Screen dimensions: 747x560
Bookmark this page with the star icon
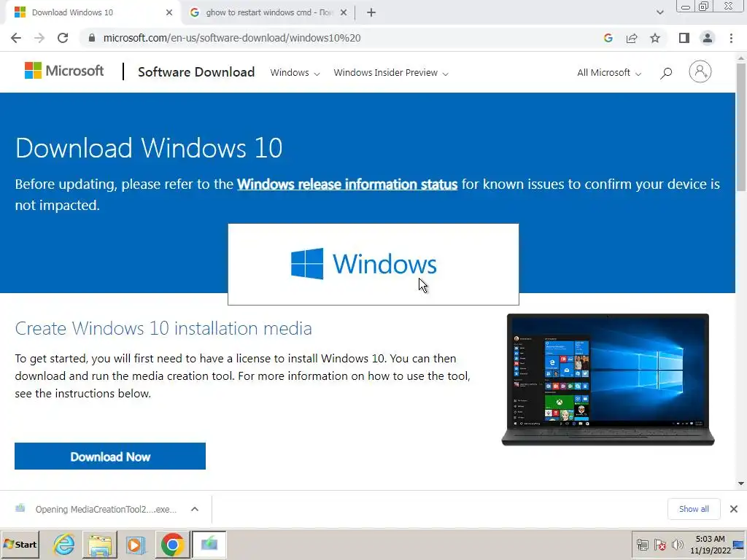click(x=655, y=38)
